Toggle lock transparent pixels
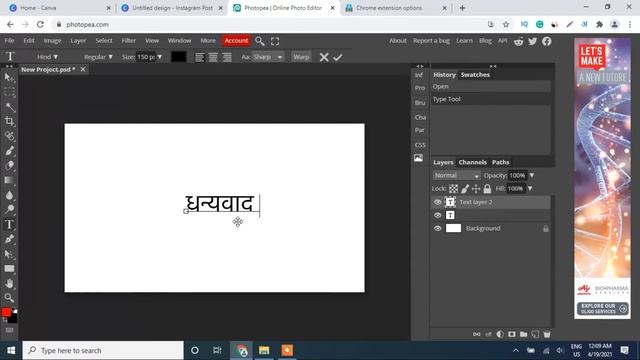 click(x=453, y=189)
